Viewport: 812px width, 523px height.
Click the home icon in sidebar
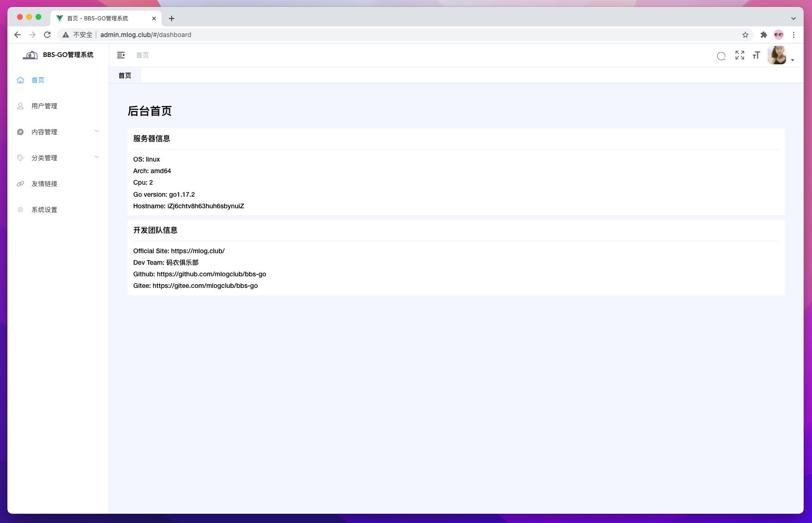click(x=20, y=80)
